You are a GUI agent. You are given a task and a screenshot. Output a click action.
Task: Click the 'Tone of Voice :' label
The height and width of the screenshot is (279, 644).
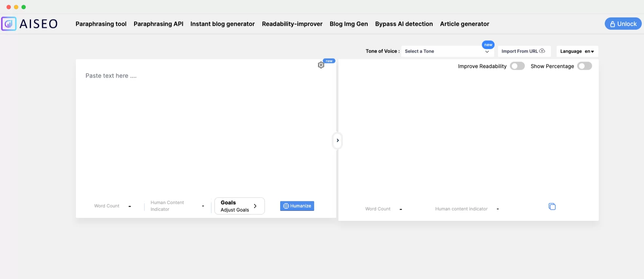click(383, 51)
